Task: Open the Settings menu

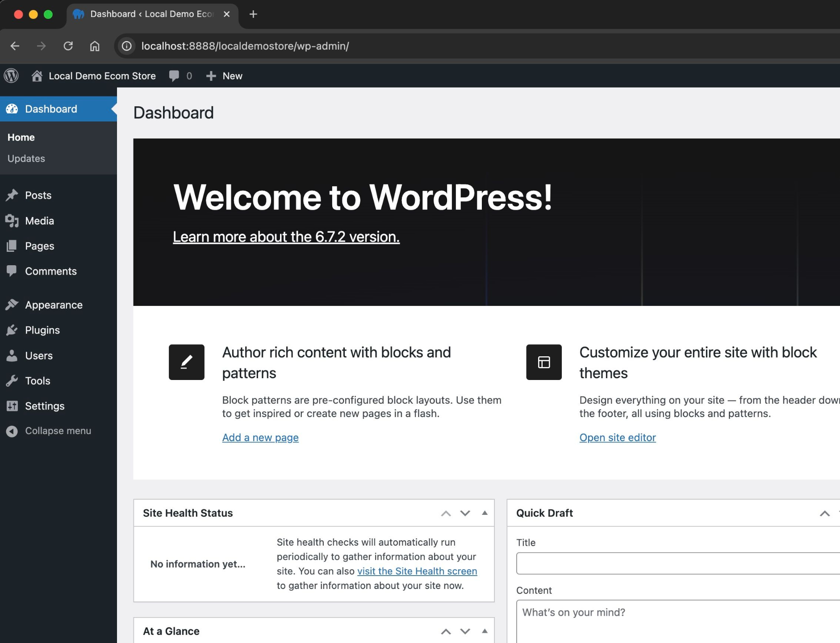Action: pos(59,406)
